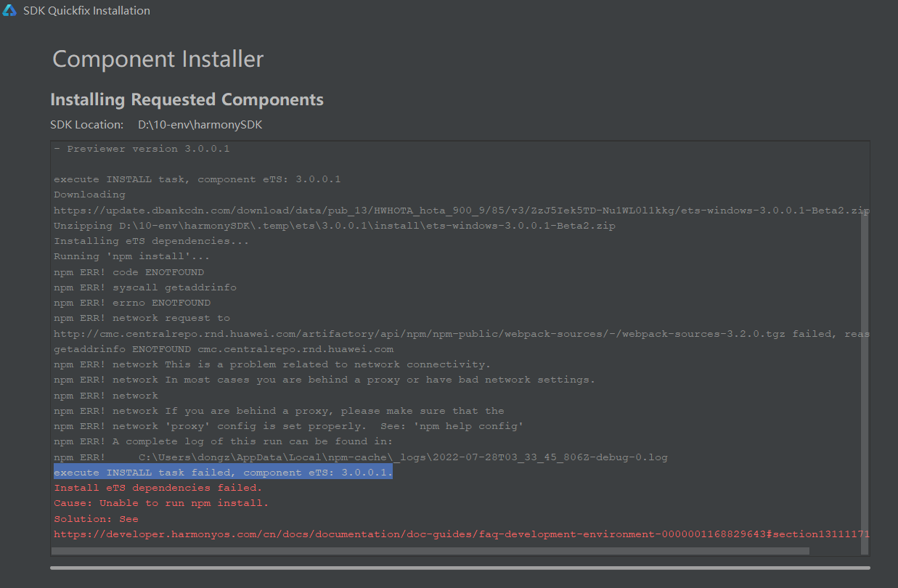Click the "Component Installer" heading
Screen dimensions: 898x588
point(158,59)
